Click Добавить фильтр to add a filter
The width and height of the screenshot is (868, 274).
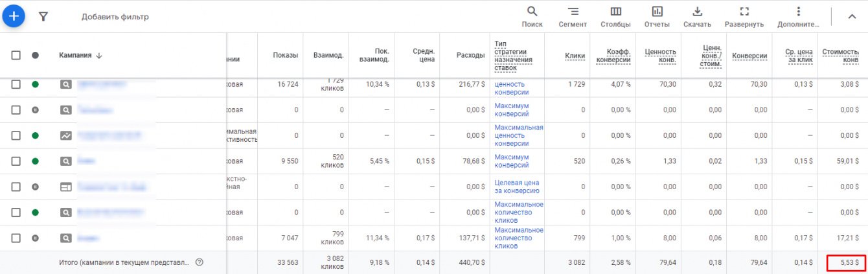coord(115,17)
